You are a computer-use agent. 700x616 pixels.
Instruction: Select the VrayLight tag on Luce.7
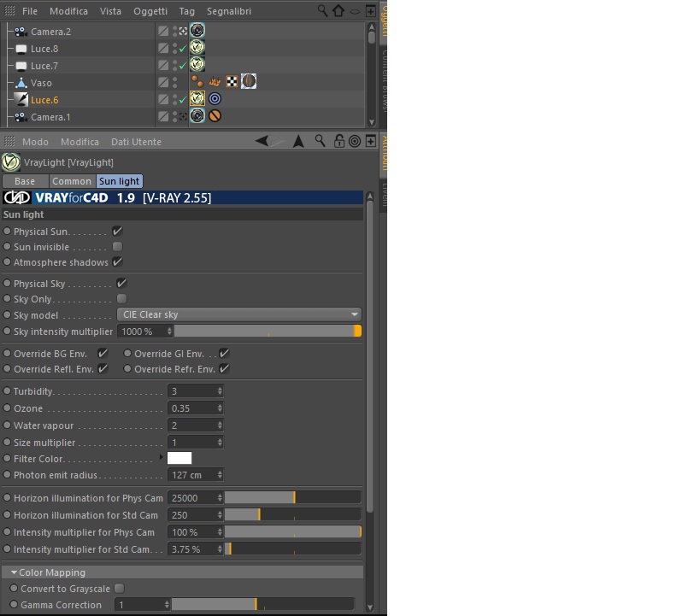(197, 64)
